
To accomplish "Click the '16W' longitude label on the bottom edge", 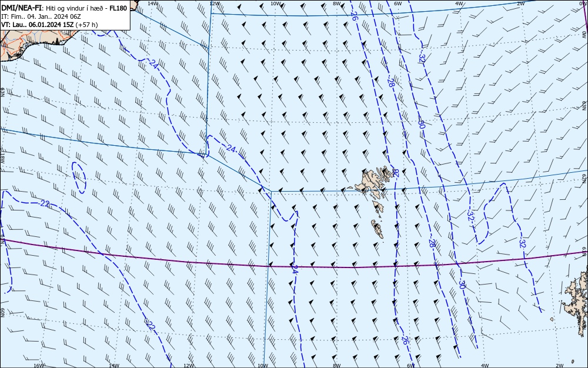I will [x=39, y=366].
